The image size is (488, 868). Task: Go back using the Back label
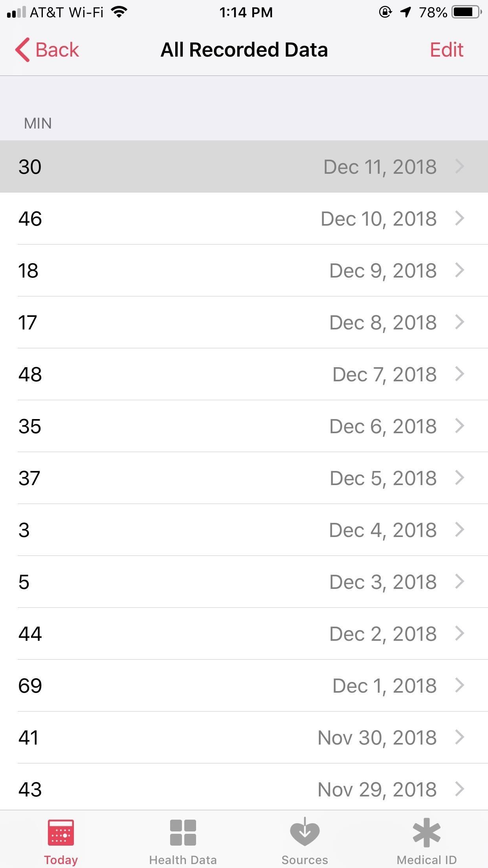click(57, 50)
